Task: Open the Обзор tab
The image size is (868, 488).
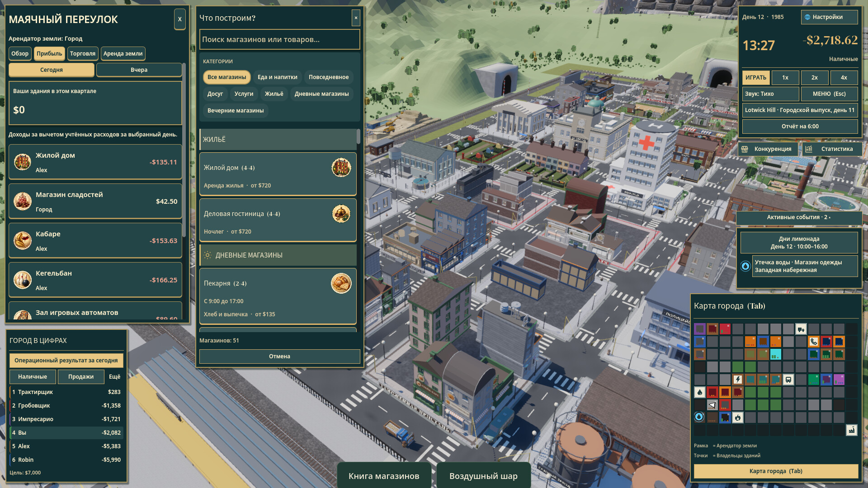Action: (x=20, y=53)
